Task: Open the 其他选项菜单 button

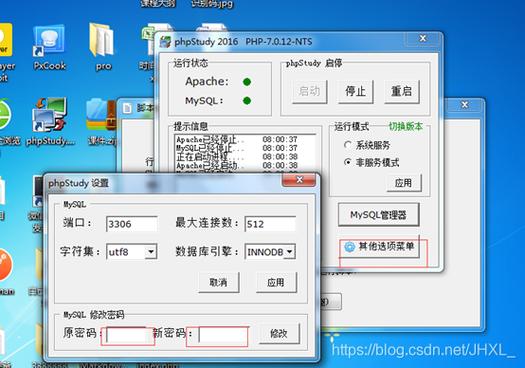Action: (379, 247)
